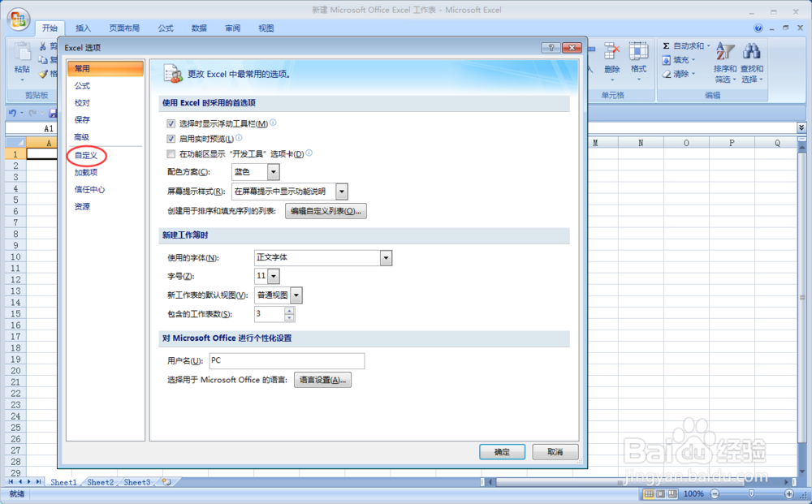Toggle 'Enable Live Preview' checkbox
Screen dimensions: 812x504
point(171,139)
